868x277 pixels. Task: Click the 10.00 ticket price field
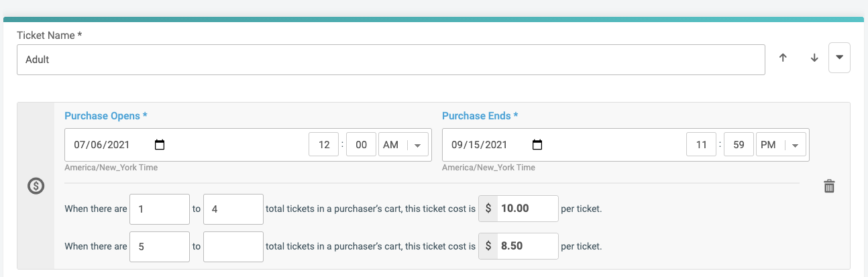(527, 209)
